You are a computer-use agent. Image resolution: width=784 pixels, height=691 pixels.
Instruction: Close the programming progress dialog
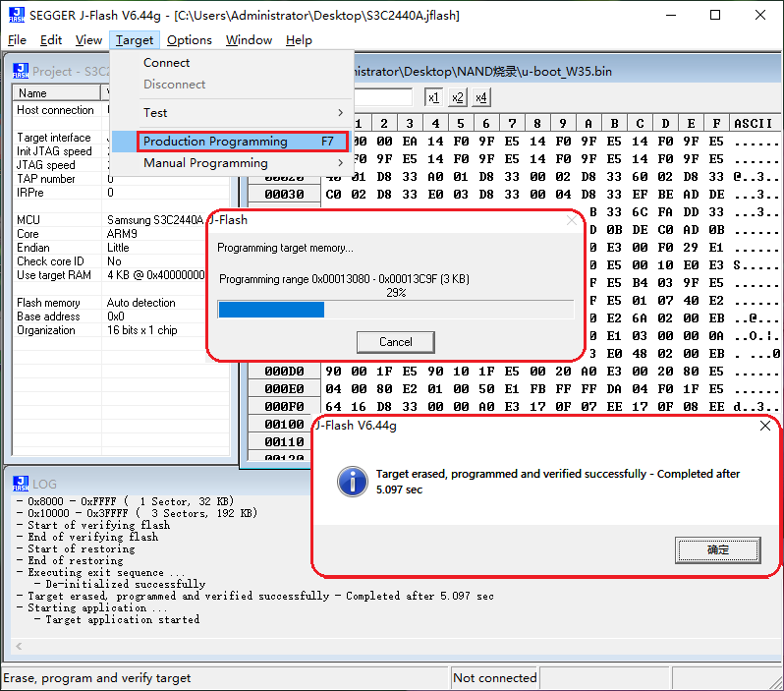(x=572, y=221)
